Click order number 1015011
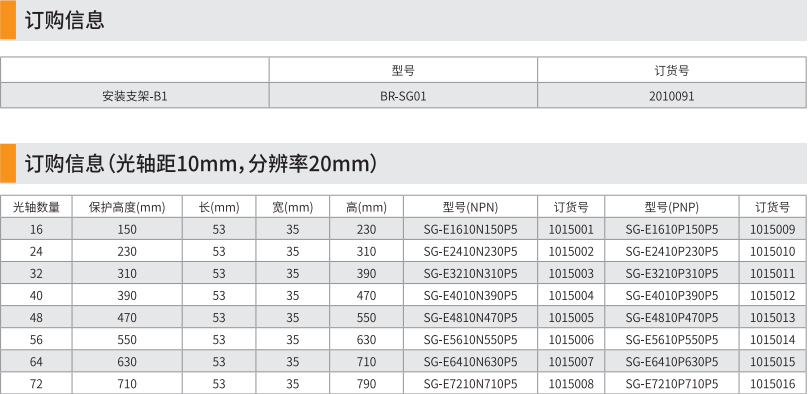 pos(772,273)
